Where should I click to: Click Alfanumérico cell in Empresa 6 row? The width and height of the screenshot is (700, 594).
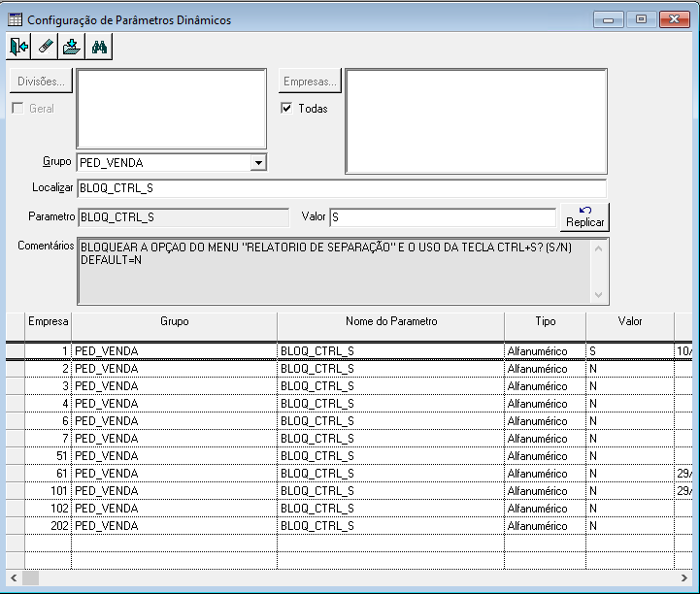point(545,421)
